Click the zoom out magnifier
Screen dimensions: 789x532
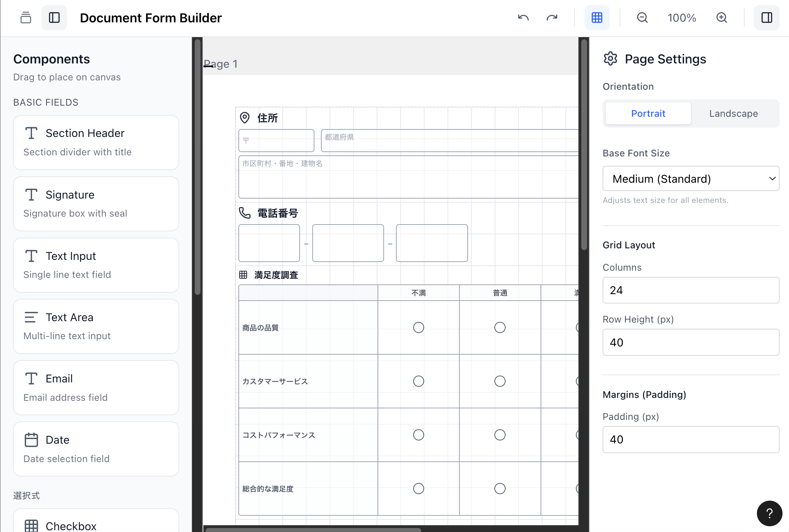pyautogui.click(x=642, y=18)
